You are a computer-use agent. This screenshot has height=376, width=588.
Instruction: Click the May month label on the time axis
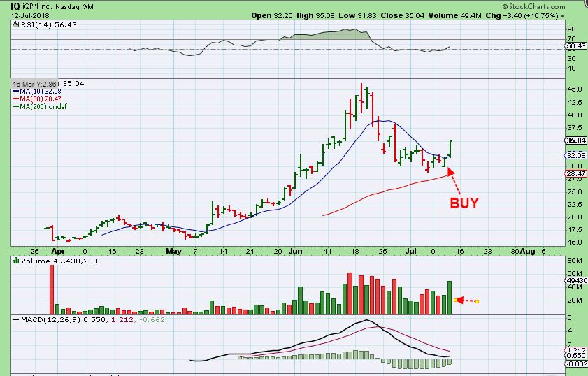[x=173, y=251]
